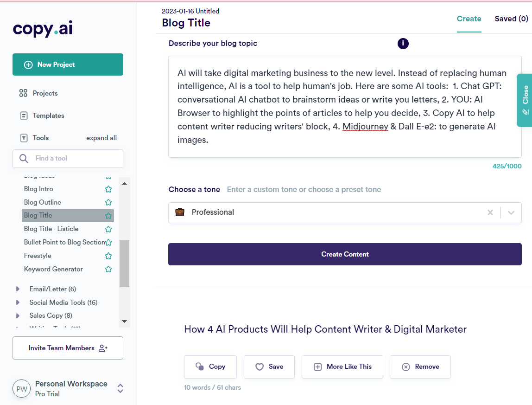This screenshot has height=405, width=532.
Task: Click the generated title 'How 4 AI Products...'
Action: pos(325,329)
